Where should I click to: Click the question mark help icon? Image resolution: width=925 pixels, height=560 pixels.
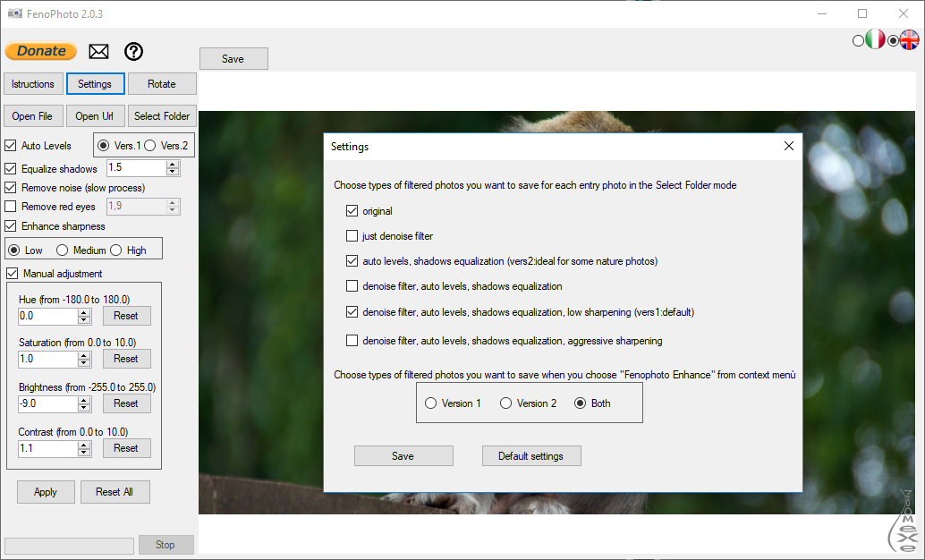[x=133, y=52]
